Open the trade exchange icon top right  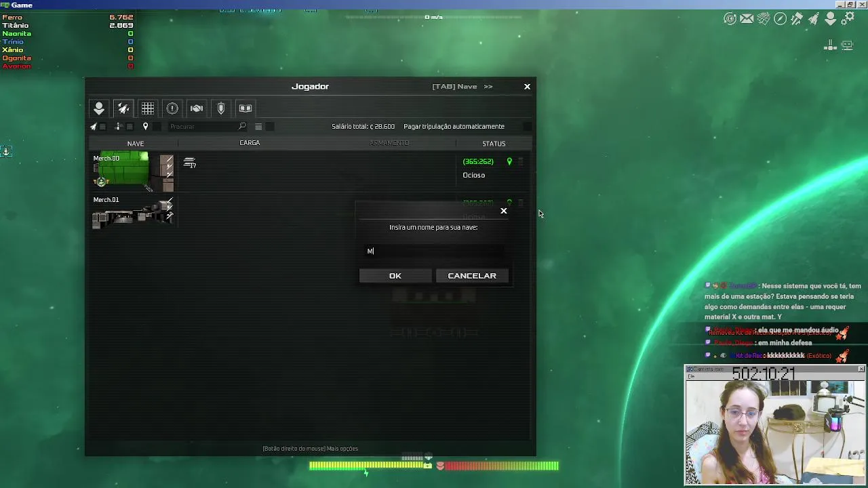[730, 19]
